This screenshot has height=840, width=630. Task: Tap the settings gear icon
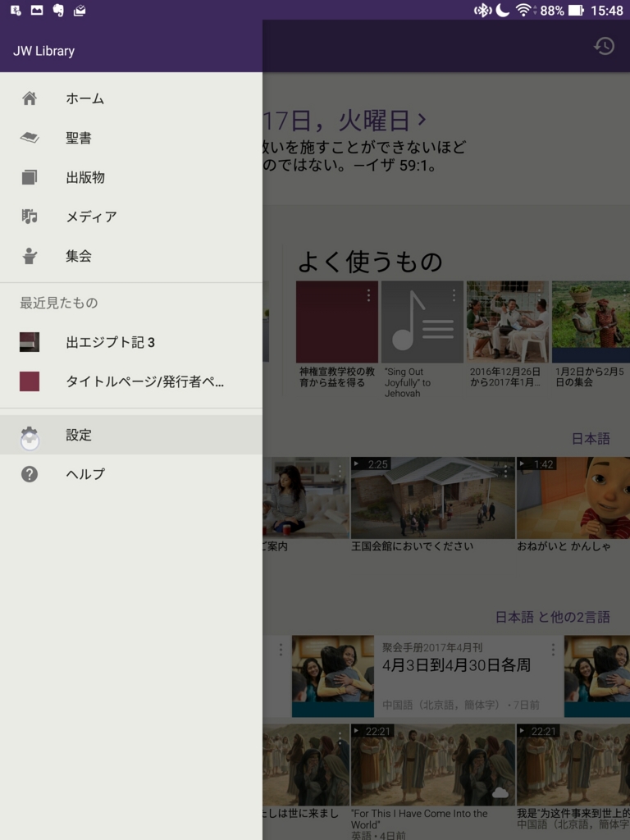coord(30,436)
